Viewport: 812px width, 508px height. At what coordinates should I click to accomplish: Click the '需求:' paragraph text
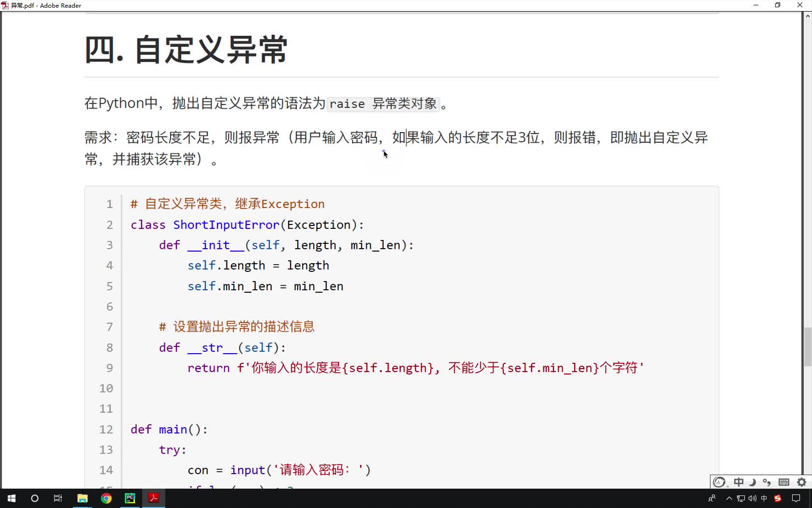396,148
